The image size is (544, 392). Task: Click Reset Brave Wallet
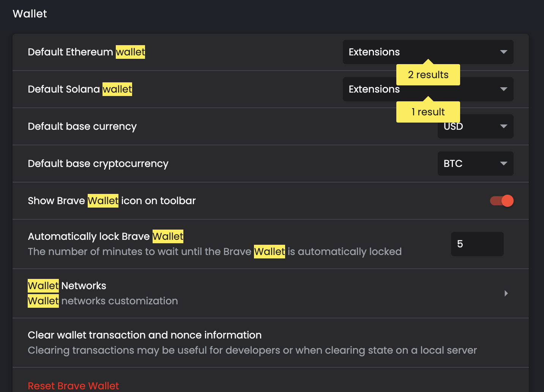pyautogui.click(x=73, y=386)
